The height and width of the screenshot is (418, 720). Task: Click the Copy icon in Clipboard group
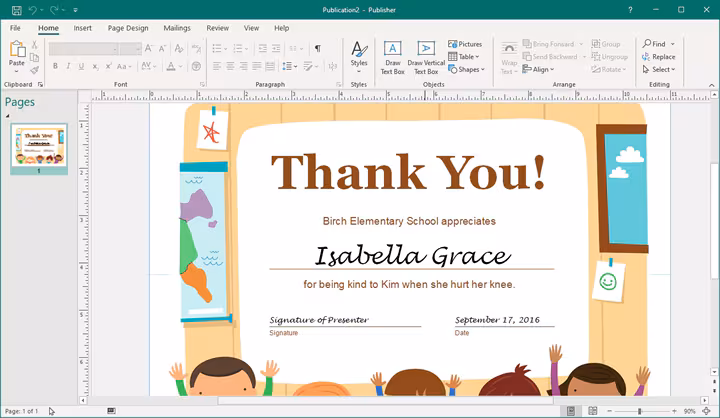pos(34,57)
